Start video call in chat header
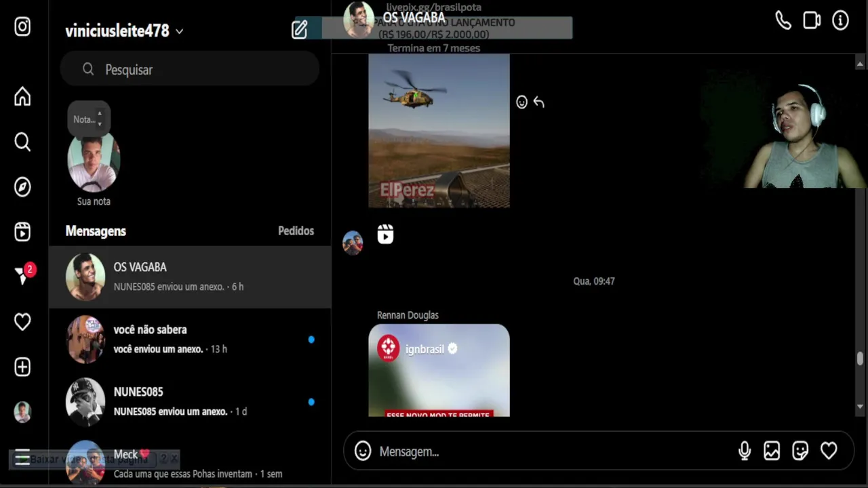Image resolution: width=868 pixels, height=488 pixels. (x=812, y=20)
